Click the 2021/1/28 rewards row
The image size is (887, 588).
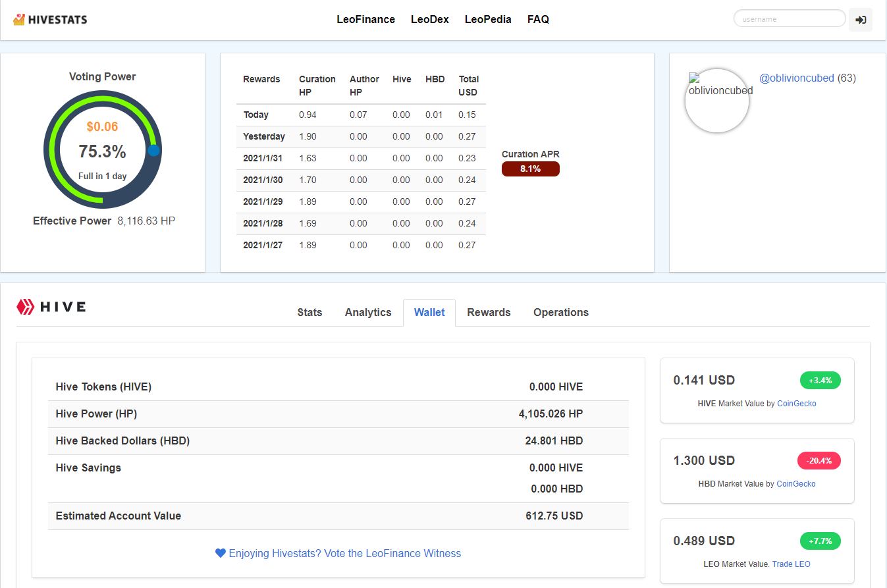pyautogui.click(x=362, y=223)
